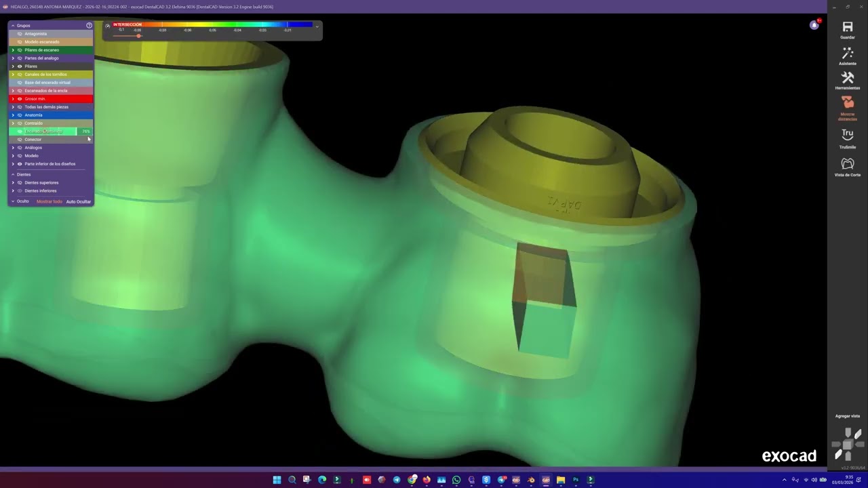Click Agregar vista
Image resolution: width=868 pixels, height=488 pixels.
point(848,416)
